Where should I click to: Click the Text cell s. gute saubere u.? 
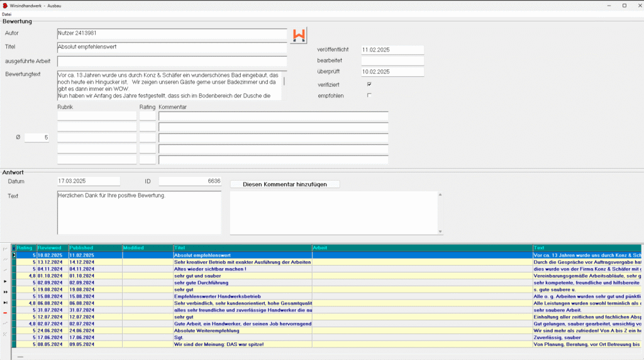coord(587,290)
